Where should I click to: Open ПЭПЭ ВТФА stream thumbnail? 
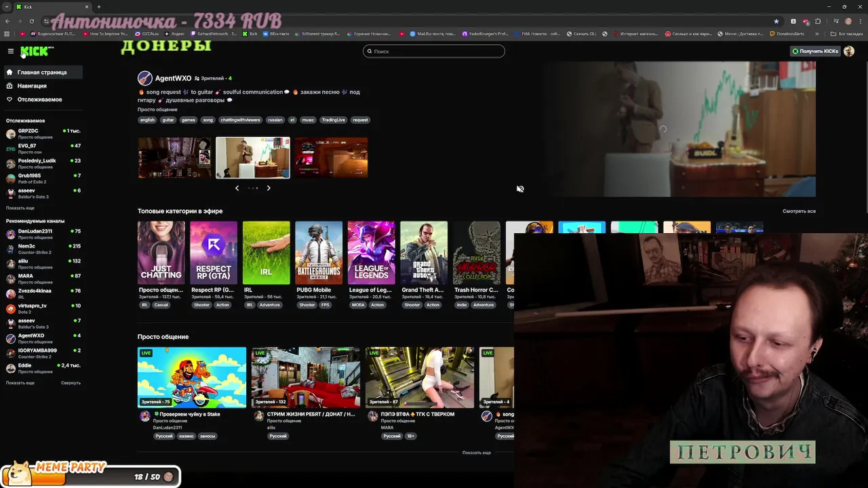[420, 377]
